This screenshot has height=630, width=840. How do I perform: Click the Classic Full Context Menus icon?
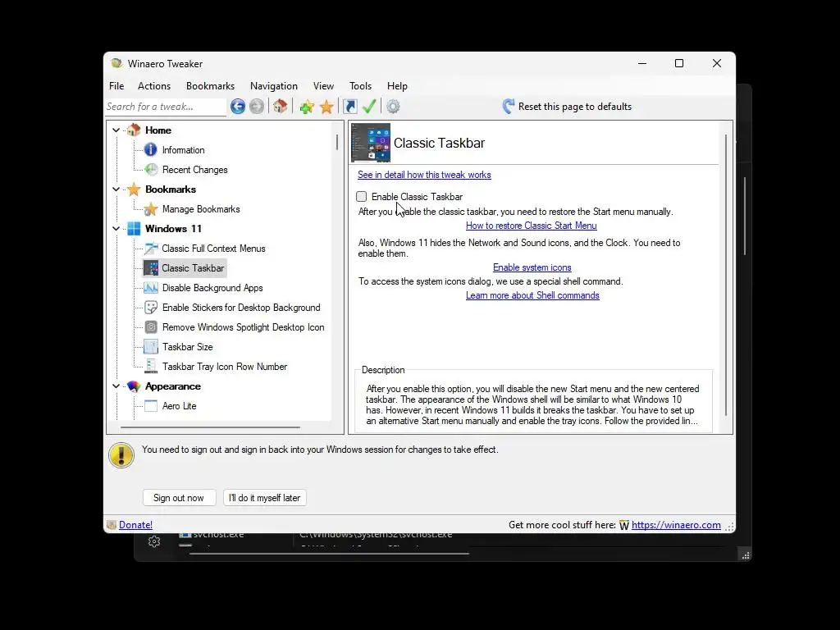(x=151, y=248)
